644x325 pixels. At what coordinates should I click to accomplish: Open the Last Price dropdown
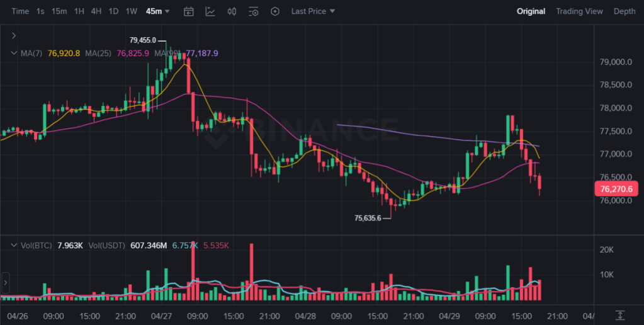click(x=313, y=11)
